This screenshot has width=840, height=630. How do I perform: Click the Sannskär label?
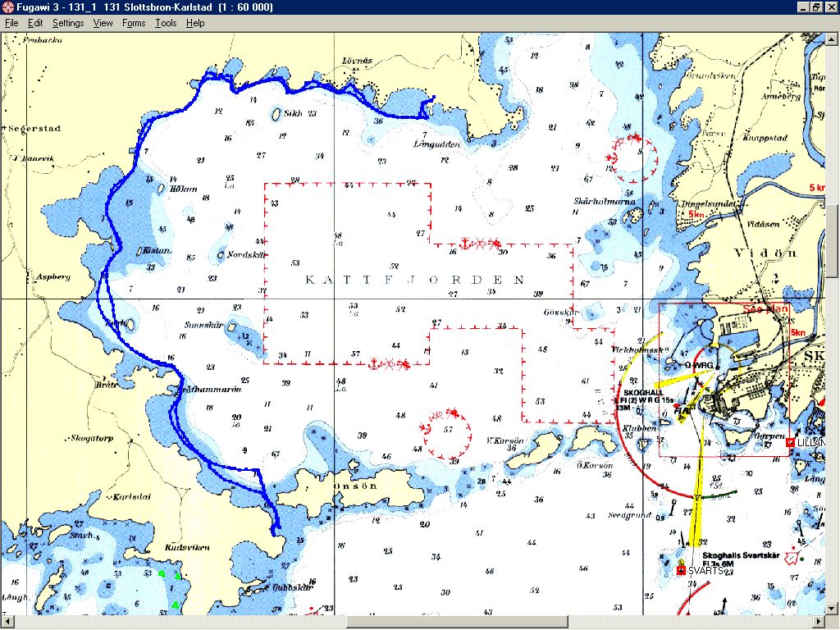(x=203, y=325)
